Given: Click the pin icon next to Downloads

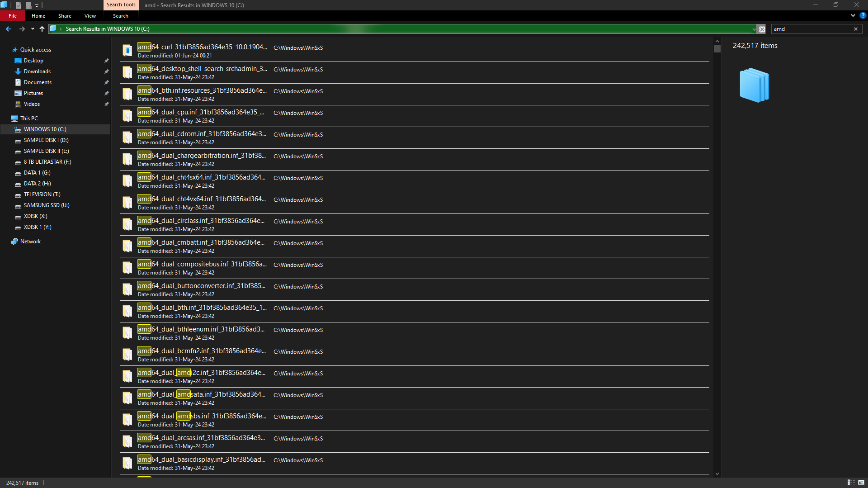Looking at the screenshot, I should coord(107,71).
